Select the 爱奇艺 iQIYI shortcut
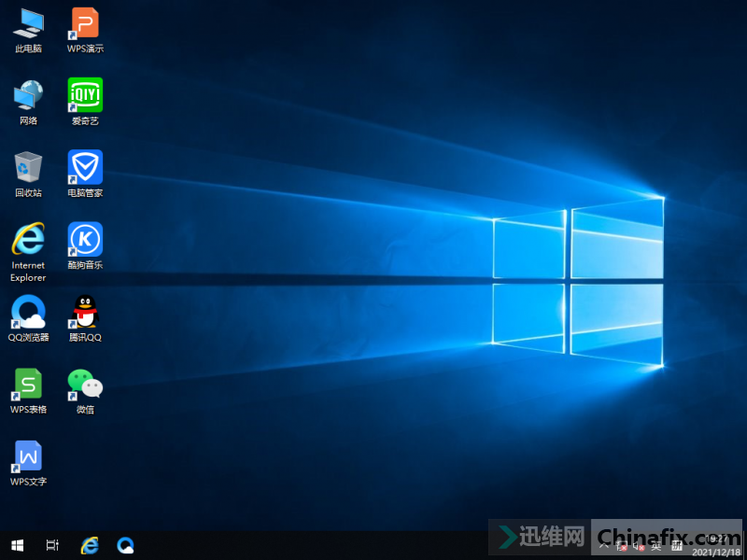Image resolution: width=747 pixels, height=560 pixels. 85,103
